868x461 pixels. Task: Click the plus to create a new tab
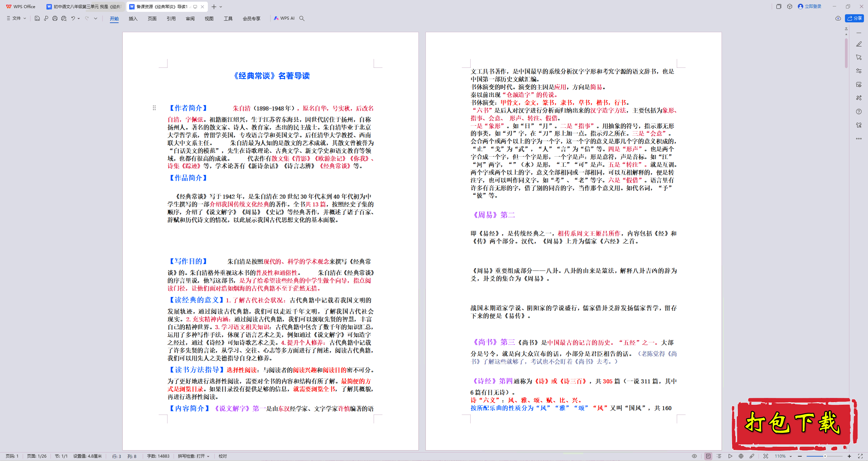[214, 6]
